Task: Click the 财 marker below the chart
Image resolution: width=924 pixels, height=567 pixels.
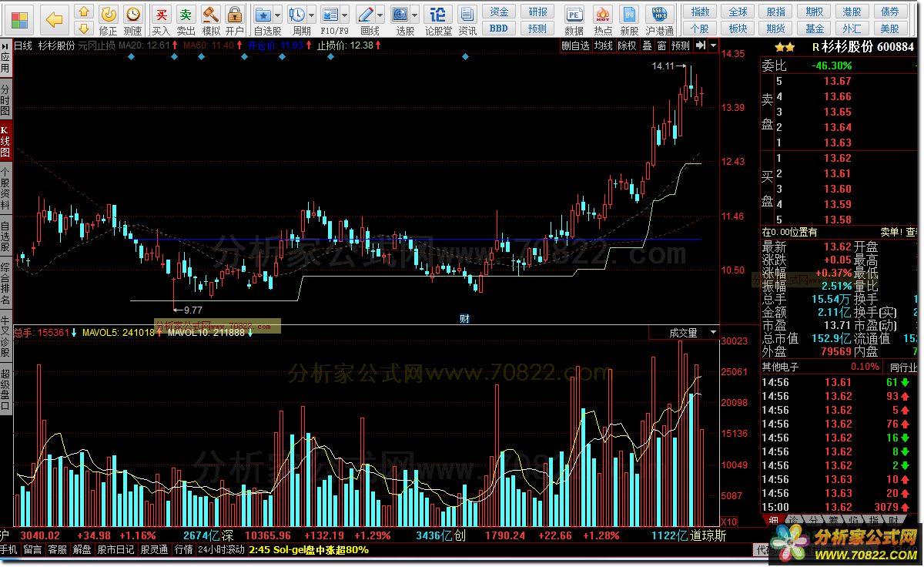Action: [x=464, y=318]
